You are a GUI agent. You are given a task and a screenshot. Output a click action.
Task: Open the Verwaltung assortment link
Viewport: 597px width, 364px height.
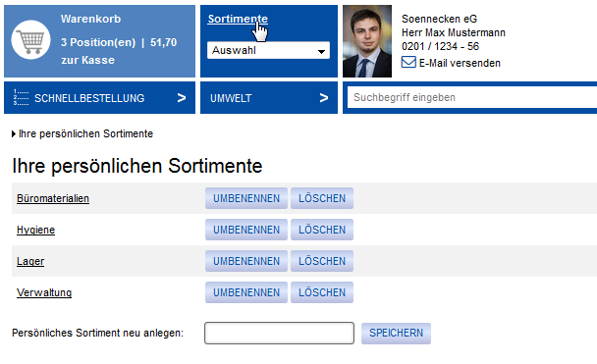tap(44, 292)
